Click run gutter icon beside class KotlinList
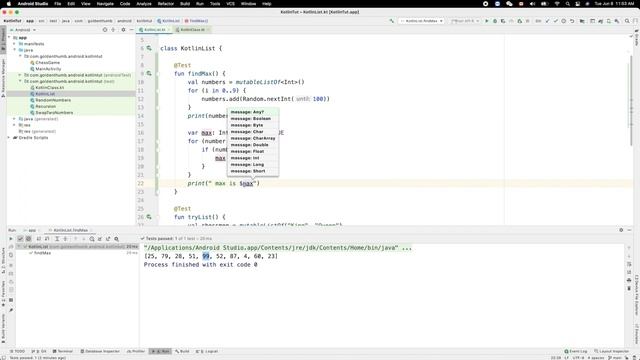The height and width of the screenshot is (360, 640). pyautogui.click(x=149, y=48)
